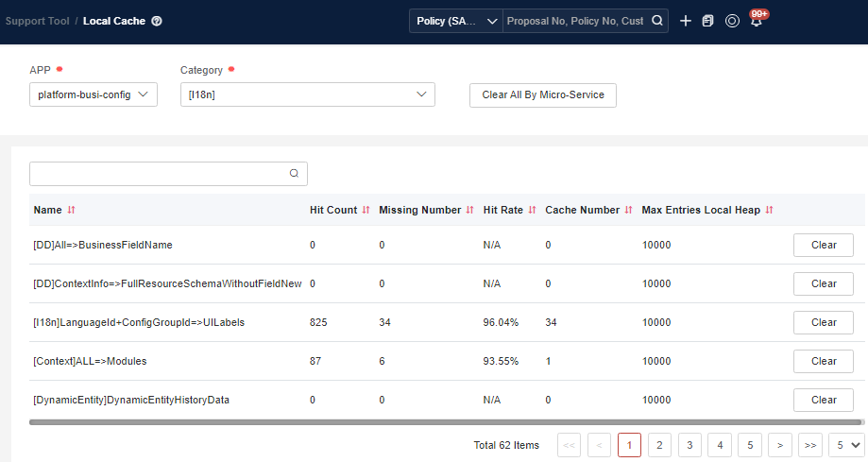Open the APP dropdown platform-busi-config

93,94
